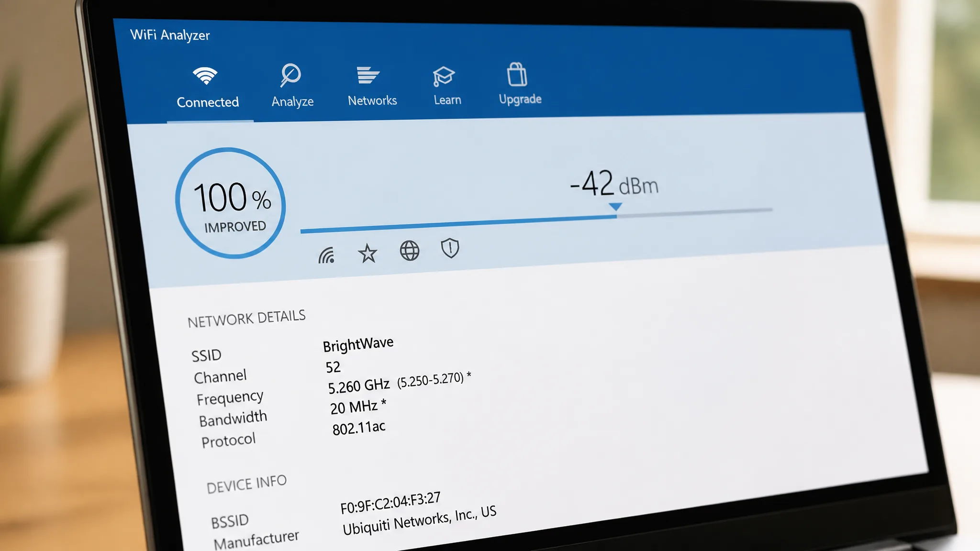Click the Channel label

pyautogui.click(x=220, y=376)
